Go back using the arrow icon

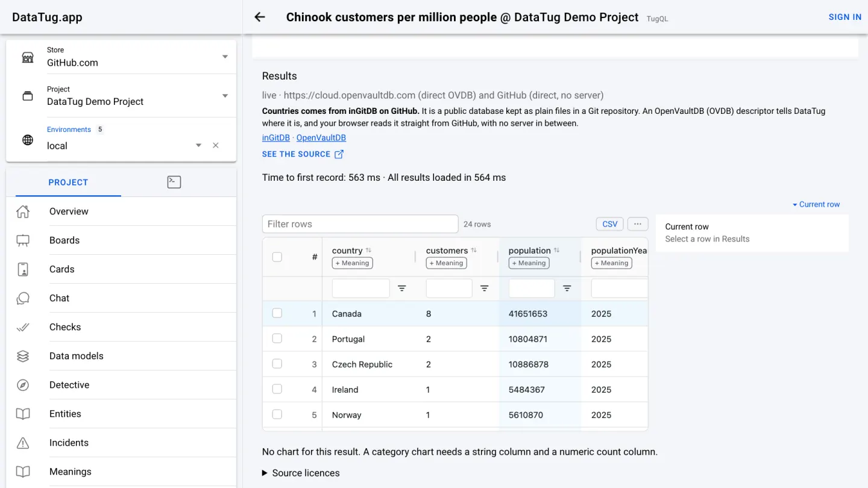[x=260, y=17]
